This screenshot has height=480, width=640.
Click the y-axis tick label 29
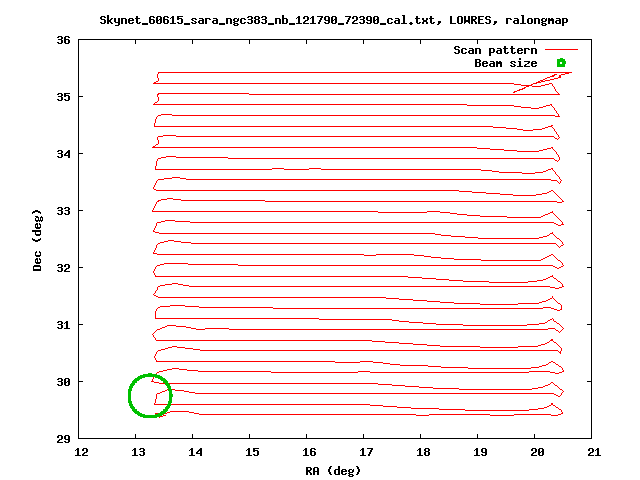[63, 439]
